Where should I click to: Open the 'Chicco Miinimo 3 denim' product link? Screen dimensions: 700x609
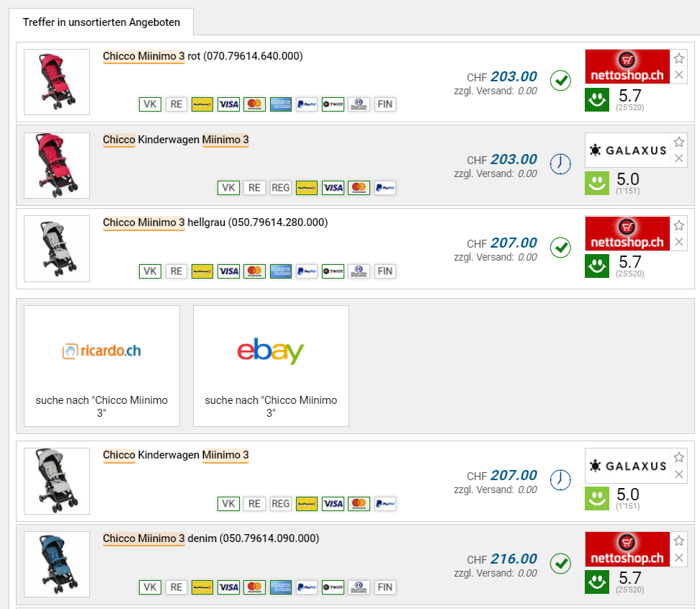pyautogui.click(x=210, y=538)
